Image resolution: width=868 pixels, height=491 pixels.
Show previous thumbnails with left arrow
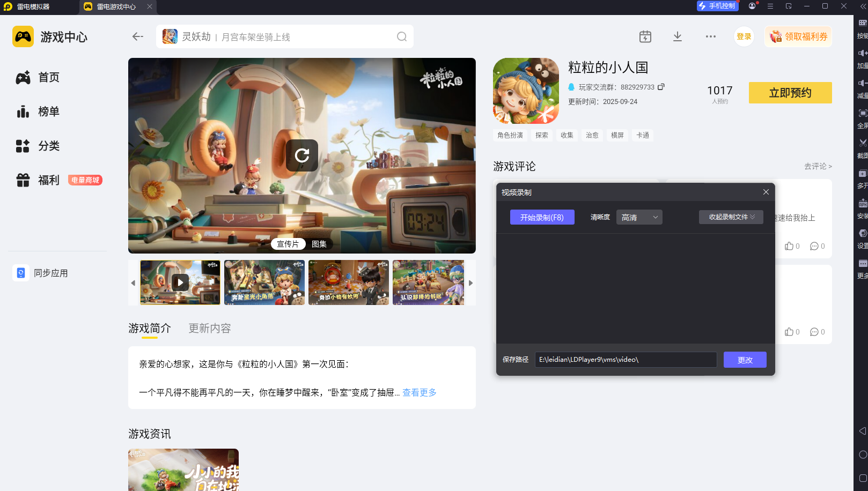pos(133,282)
